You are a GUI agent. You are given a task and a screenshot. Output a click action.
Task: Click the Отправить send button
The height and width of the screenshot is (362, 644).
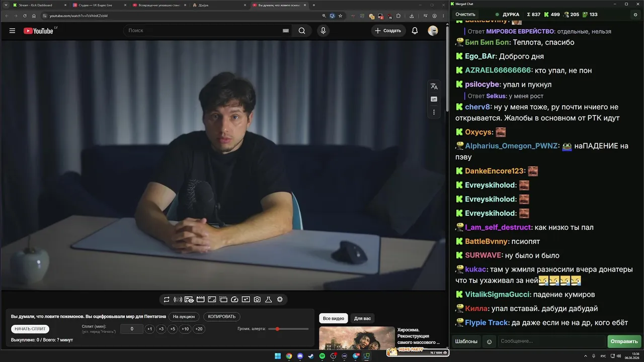tap(624, 341)
